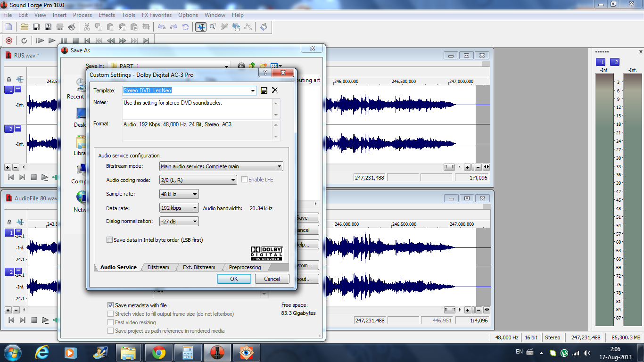Toggle channel 2 button on level meters

point(615,62)
